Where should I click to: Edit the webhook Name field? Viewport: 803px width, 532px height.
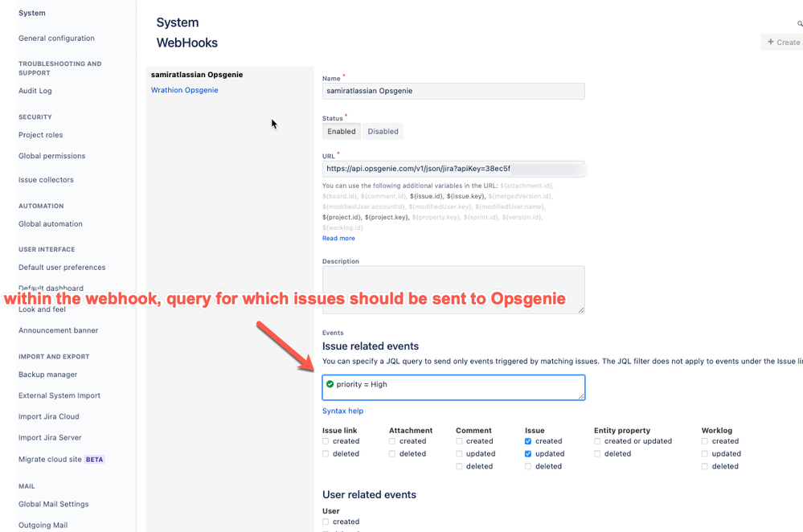pos(453,91)
